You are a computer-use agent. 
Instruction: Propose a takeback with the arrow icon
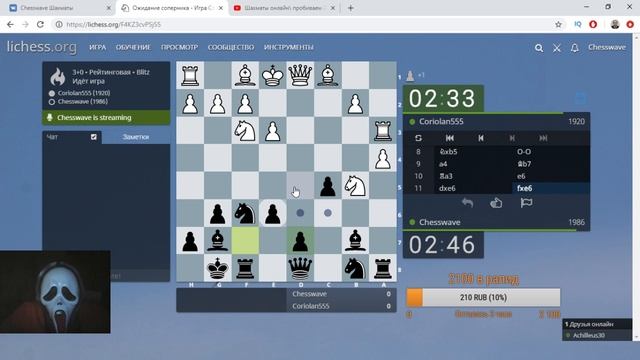[x=467, y=202]
